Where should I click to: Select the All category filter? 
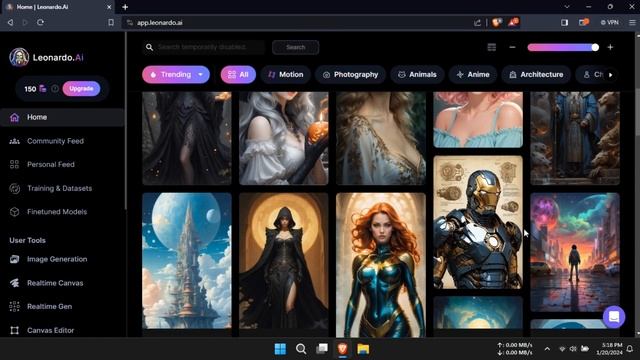238,75
